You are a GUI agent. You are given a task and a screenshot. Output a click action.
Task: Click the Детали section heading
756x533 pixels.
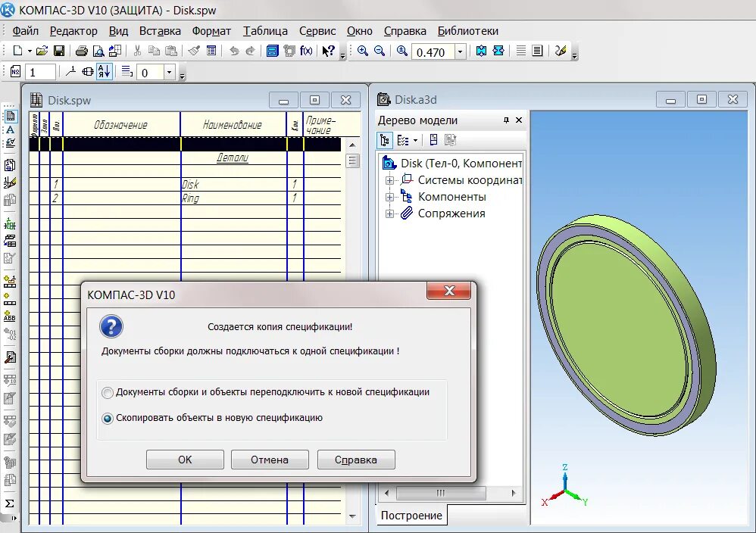(233, 157)
